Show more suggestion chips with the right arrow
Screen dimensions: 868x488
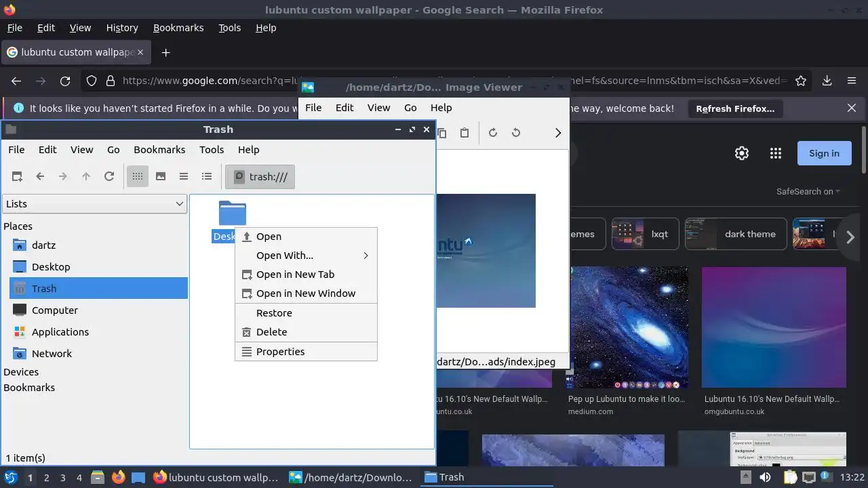tap(850, 237)
